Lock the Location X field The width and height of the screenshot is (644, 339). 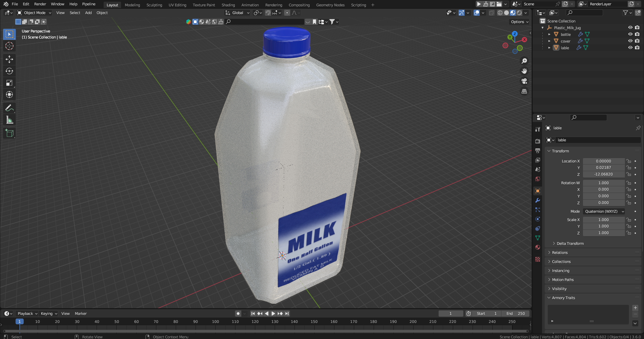pos(629,161)
